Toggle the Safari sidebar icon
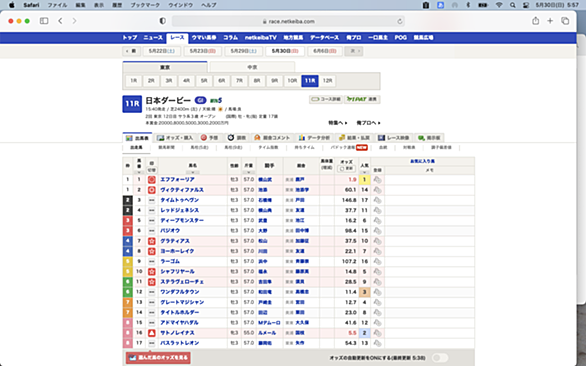Screen dimensions: 586x366 coord(44,21)
